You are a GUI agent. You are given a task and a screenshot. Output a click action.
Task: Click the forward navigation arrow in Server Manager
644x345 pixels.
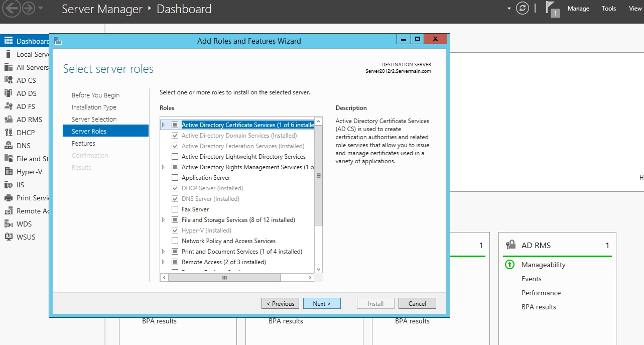point(28,9)
